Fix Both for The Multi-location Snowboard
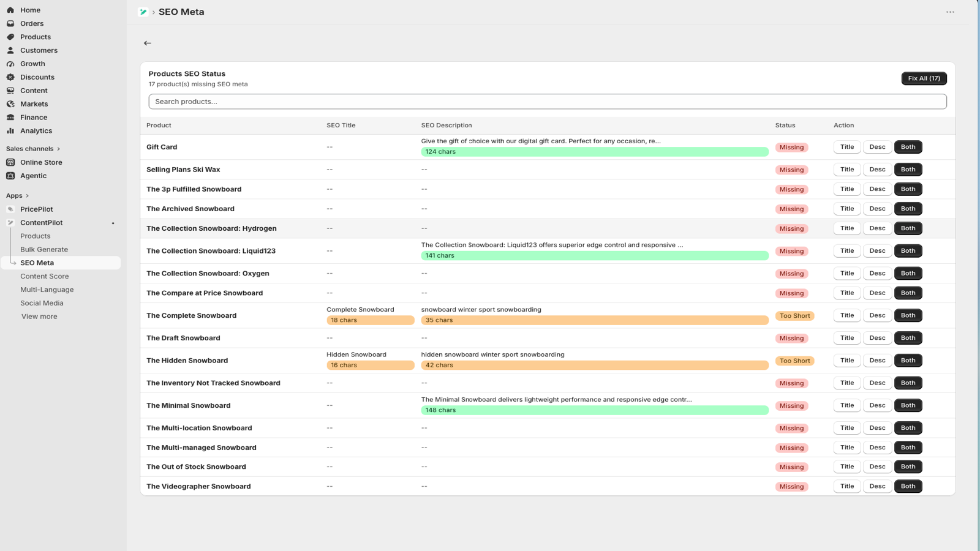 (x=908, y=428)
